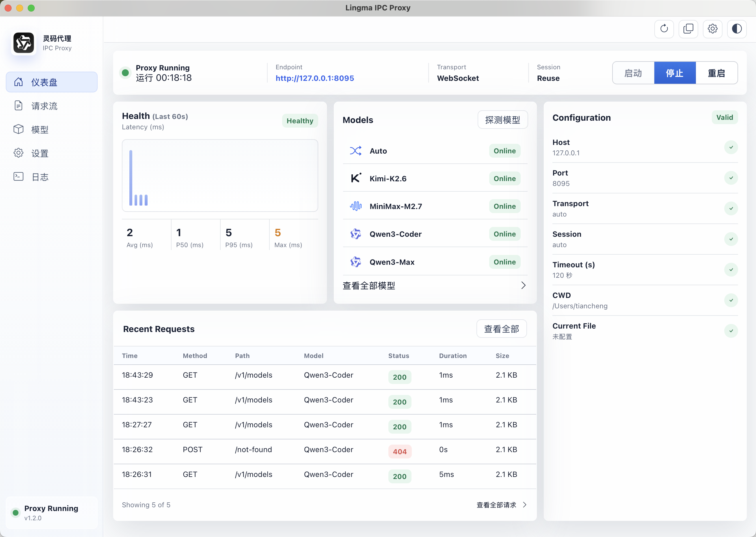Select the 启动 (start) segment button
This screenshot has width=756, height=537.
(633, 73)
